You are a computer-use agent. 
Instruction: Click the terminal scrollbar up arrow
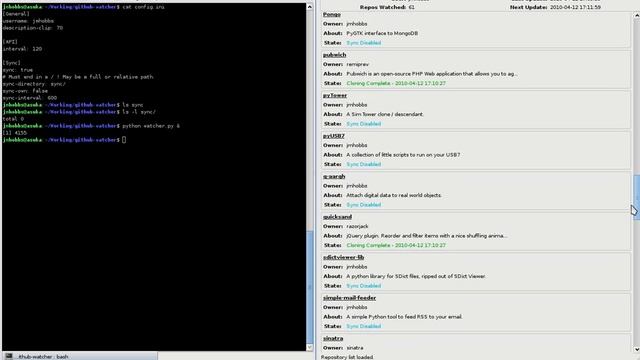(x=310, y=7)
